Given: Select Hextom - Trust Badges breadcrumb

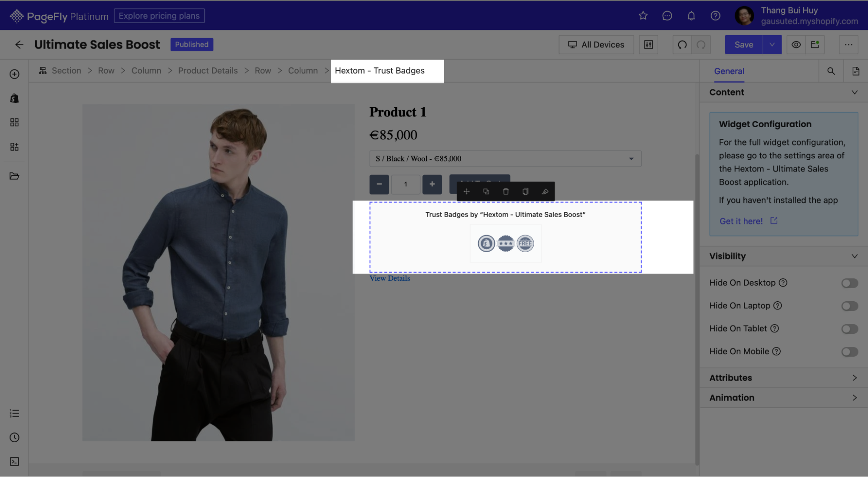Looking at the screenshot, I should (380, 71).
